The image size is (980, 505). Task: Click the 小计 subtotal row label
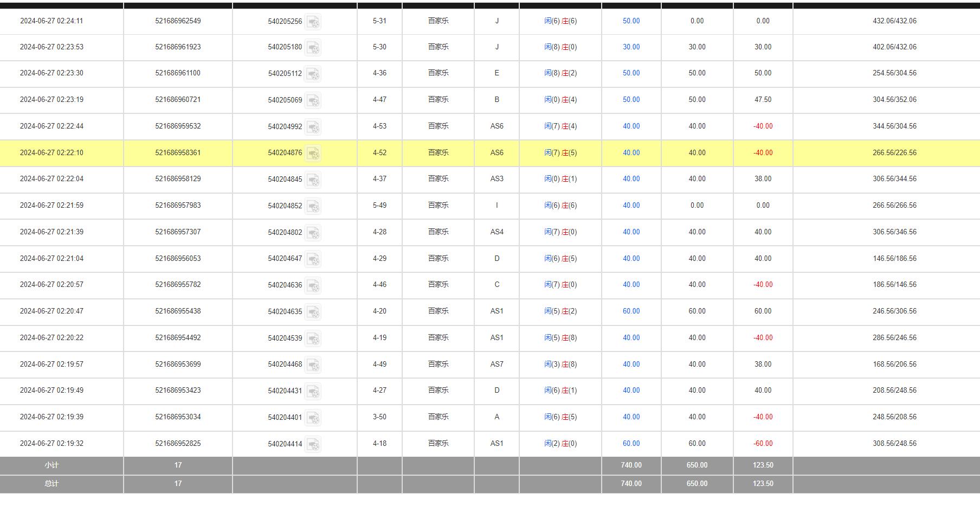[x=51, y=465]
